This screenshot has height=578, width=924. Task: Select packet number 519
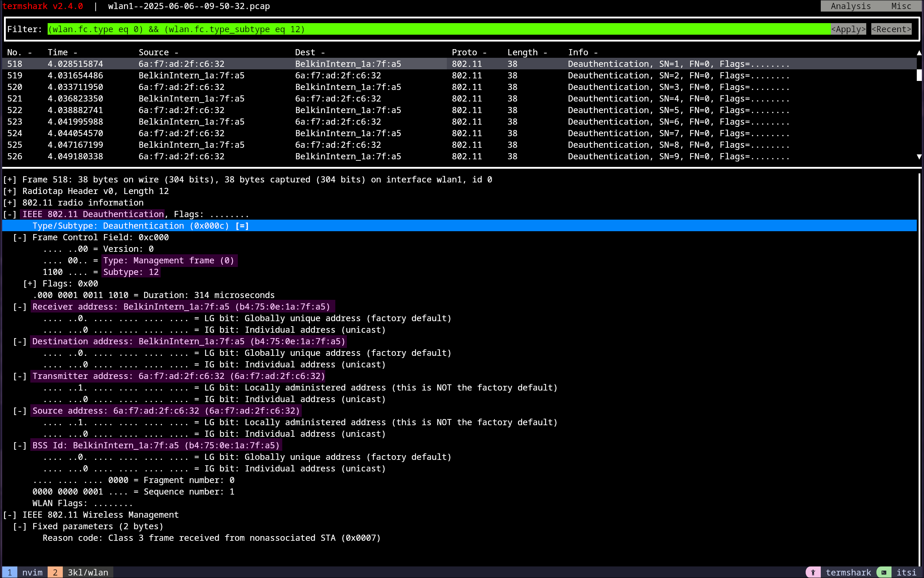459,75
